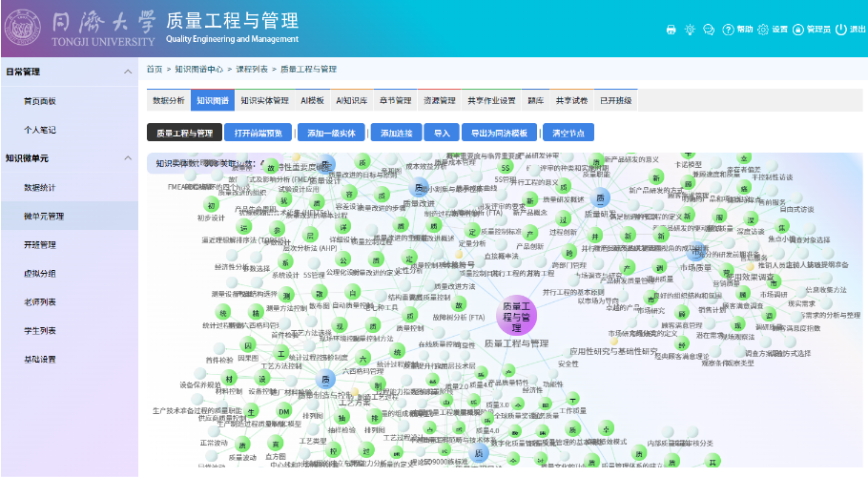Collapse the 知识微单元 sidebar section

tap(128, 158)
